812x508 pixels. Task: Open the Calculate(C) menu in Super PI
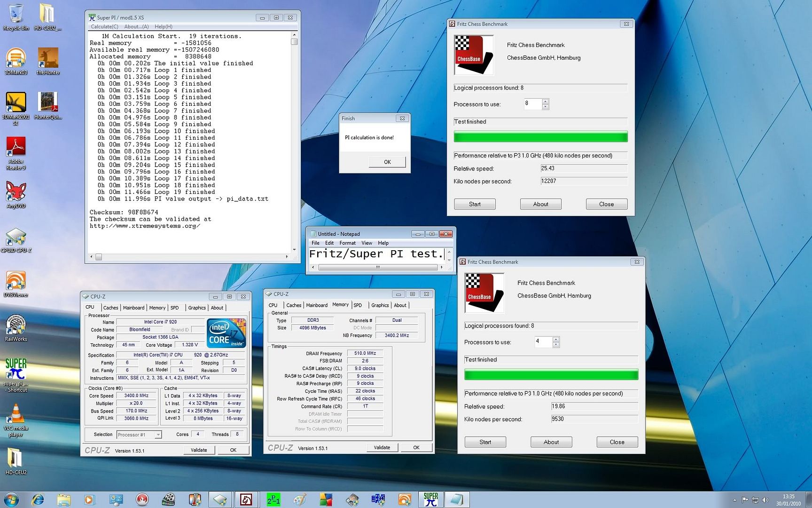click(104, 26)
